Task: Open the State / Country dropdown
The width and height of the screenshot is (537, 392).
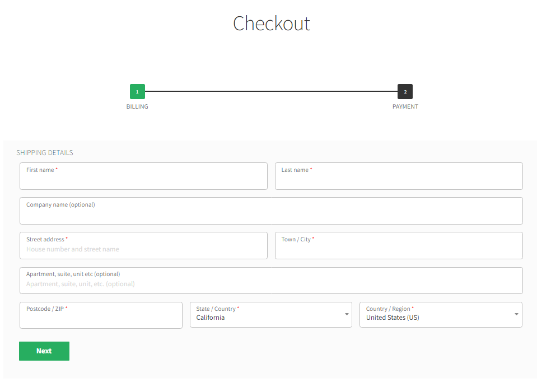Action: 271,315
